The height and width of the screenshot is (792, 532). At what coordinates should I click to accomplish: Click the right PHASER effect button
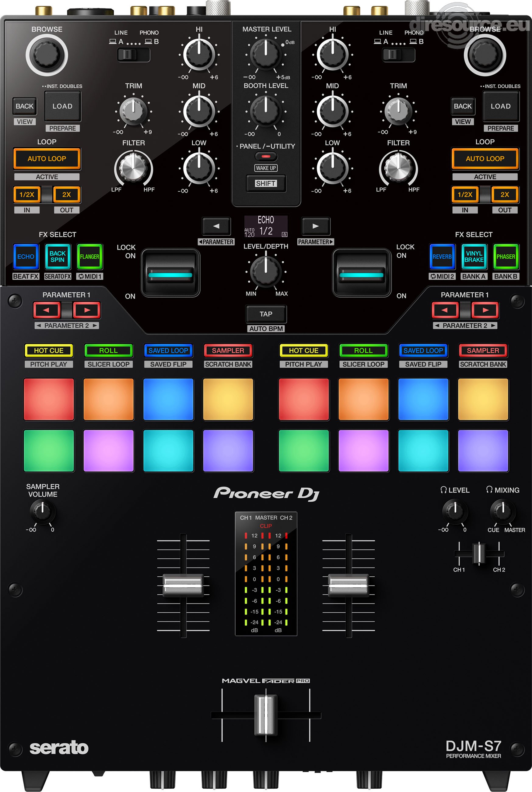click(506, 257)
